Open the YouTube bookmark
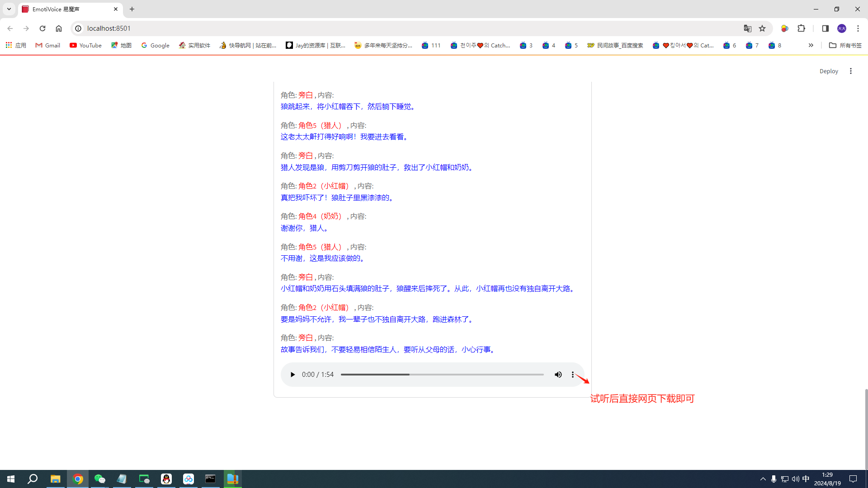Image resolution: width=868 pixels, height=488 pixels. point(85,45)
